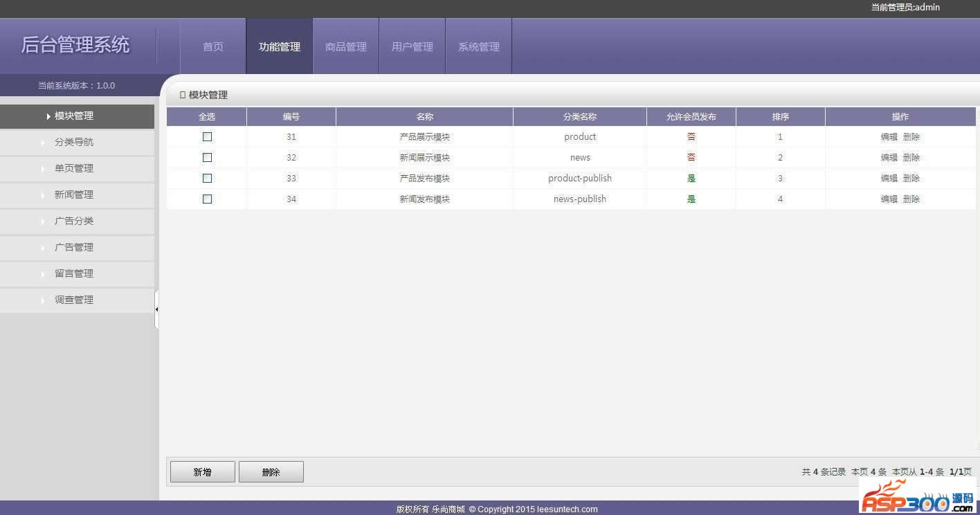Click the module management panel title icon
The width and height of the screenshot is (980, 515).
183,95
